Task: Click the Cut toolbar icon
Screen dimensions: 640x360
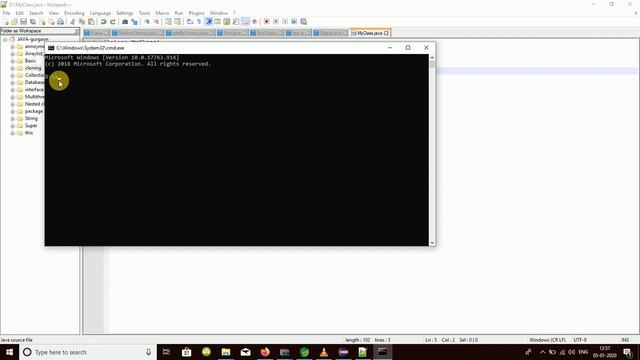Action: (73, 22)
